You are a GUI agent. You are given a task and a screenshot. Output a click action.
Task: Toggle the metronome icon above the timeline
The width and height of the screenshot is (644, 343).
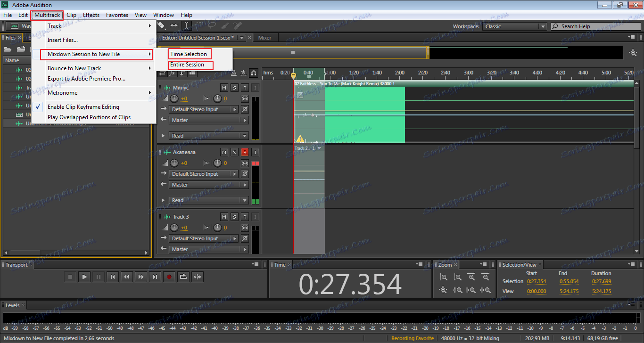click(x=234, y=73)
